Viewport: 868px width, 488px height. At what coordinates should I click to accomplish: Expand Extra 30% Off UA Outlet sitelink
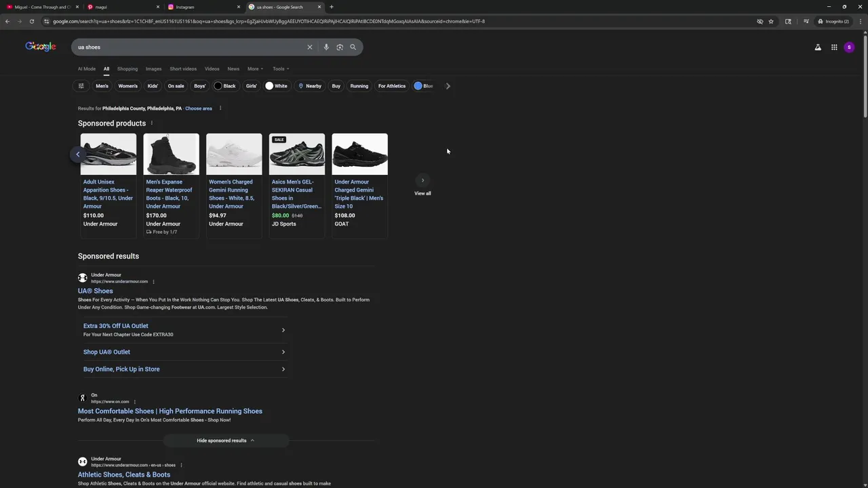point(184,330)
